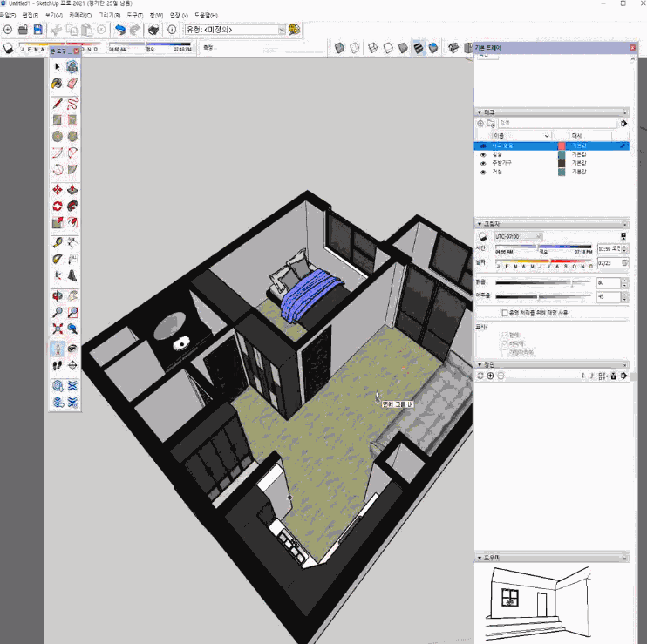This screenshot has width=647, height=644.
Task: Toggle visibility eye of 침실 tag
Action: 483,154
